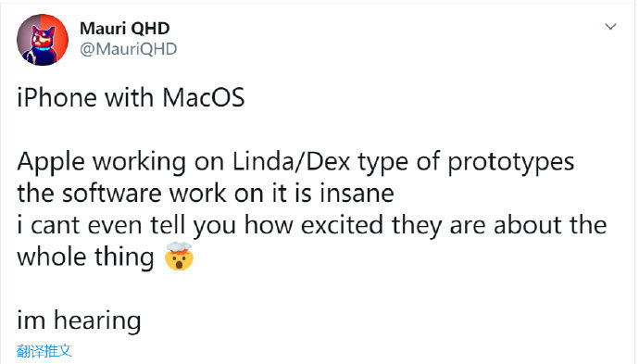Click the word 'MacOS' in the tweet
This screenshot has height=364, width=639.
pyautogui.click(x=204, y=98)
